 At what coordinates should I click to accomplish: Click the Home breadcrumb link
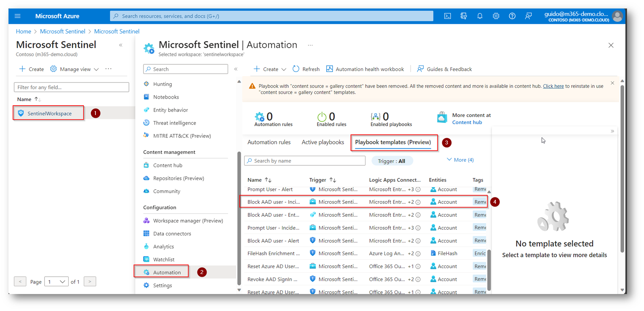23,32
